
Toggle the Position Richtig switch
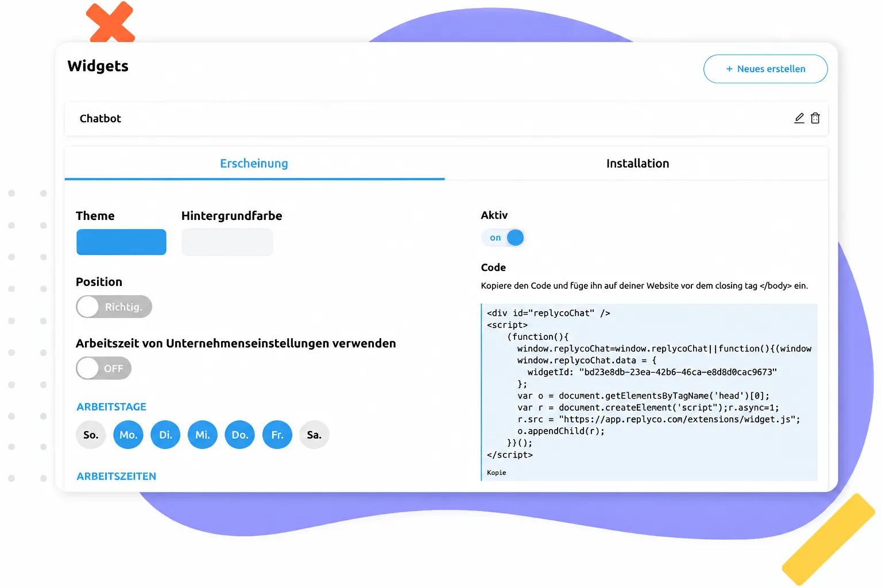(x=114, y=307)
